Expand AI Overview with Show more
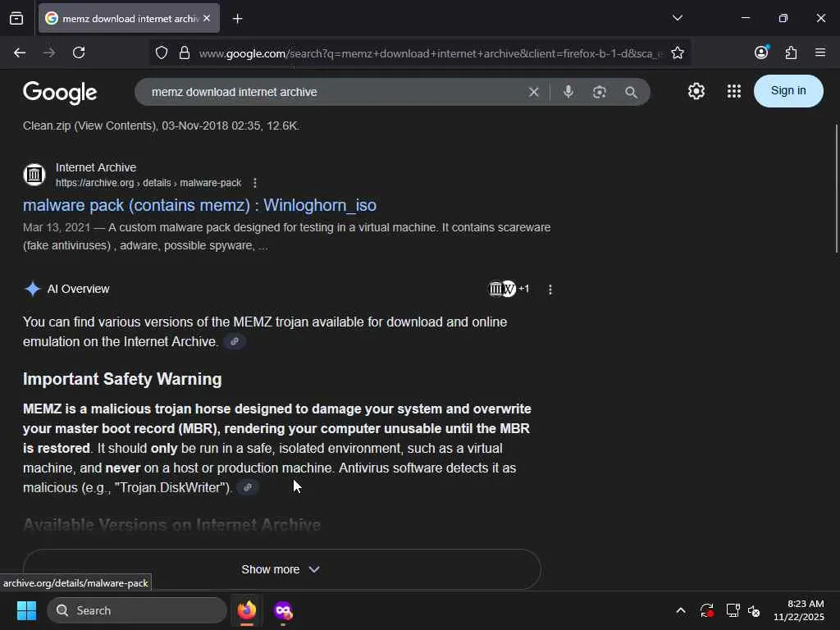This screenshot has width=840, height=630. (x=282, y=569)
